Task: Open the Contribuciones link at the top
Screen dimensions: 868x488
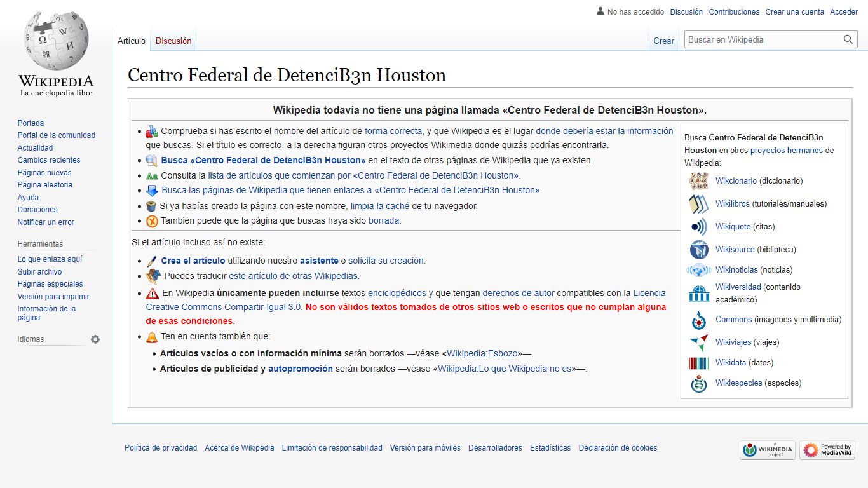Action: [734, 12]
